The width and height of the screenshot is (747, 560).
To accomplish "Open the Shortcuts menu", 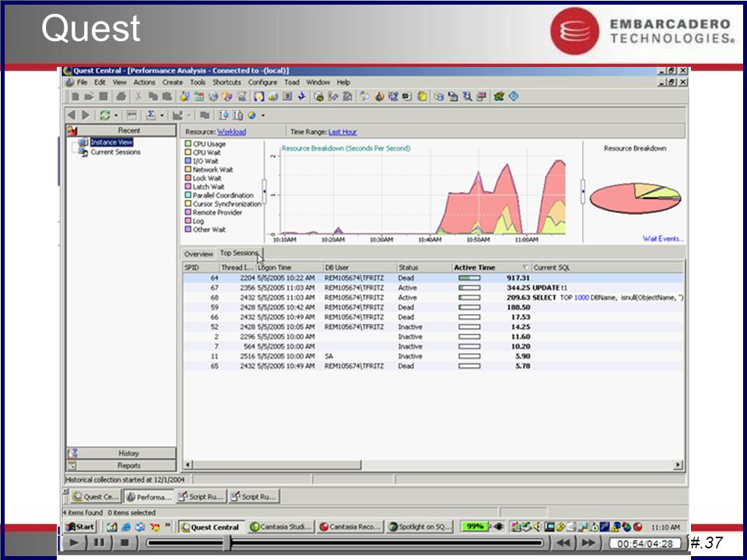I will click(226, 82).
